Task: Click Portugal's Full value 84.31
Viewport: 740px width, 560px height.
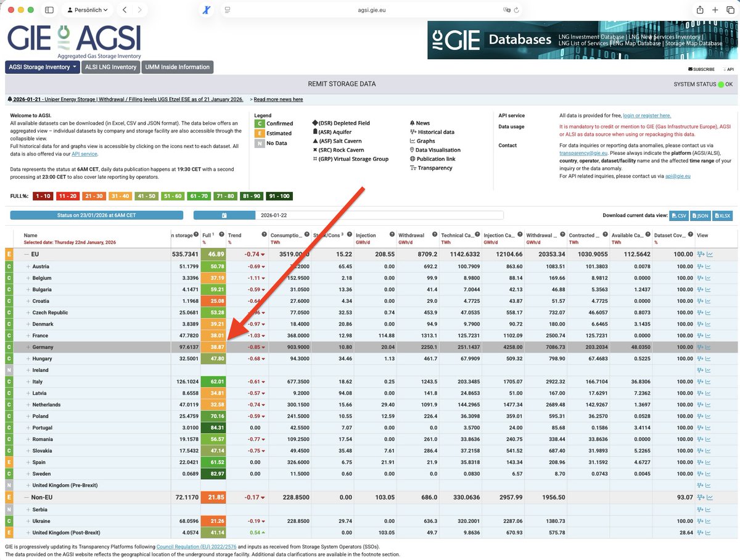Action: coord(213,428)
